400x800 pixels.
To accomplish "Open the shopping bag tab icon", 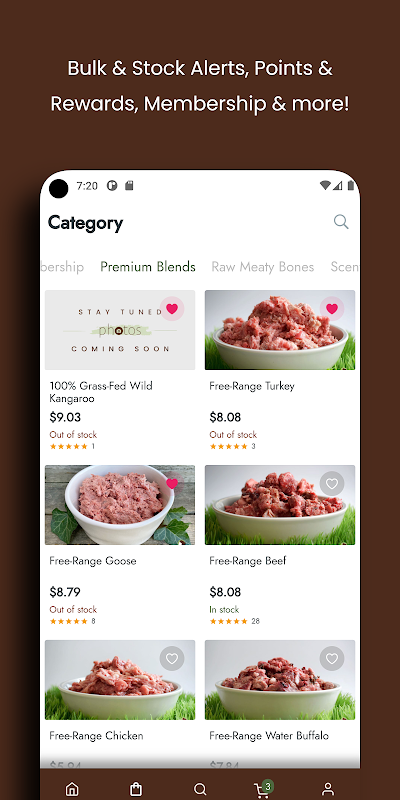I will pos(136,789).
